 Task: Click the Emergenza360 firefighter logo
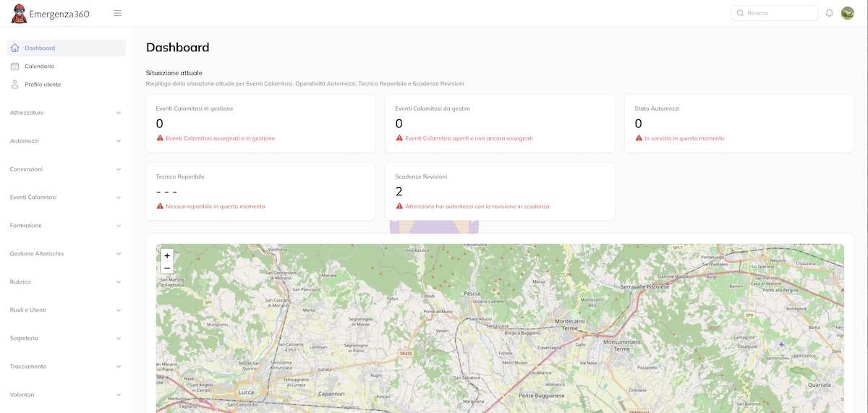[x=20, y=13]
